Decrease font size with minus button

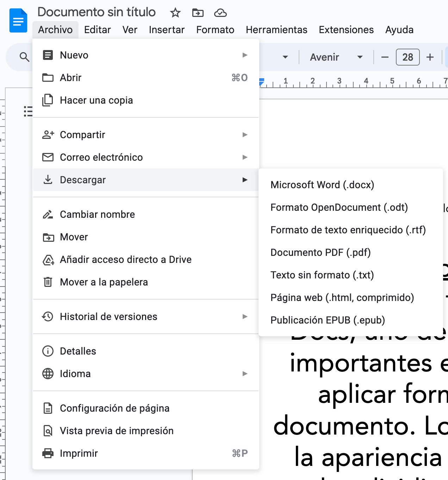point(385,57)
